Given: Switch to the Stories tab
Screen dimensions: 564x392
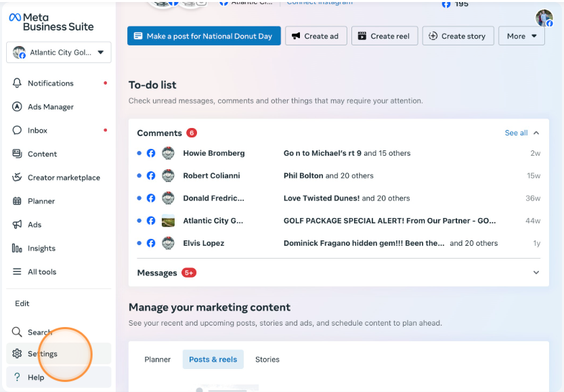Looking at the screenshot, I should (267, 360).
